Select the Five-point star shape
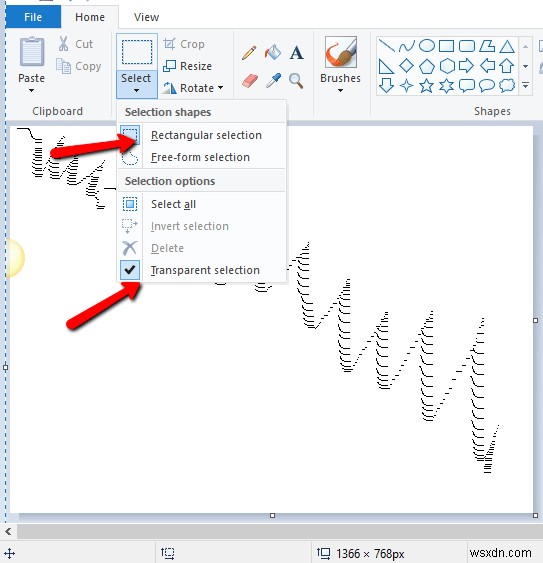The height and width of the screenshot is (563, 543). [427, 86]
